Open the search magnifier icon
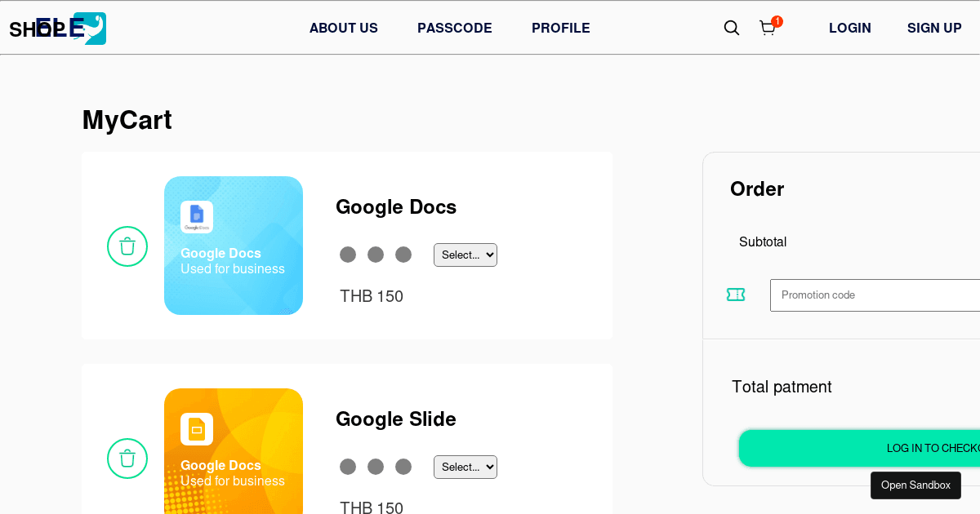Viewport: 980px width, 514px height. [x=732, y=28]
